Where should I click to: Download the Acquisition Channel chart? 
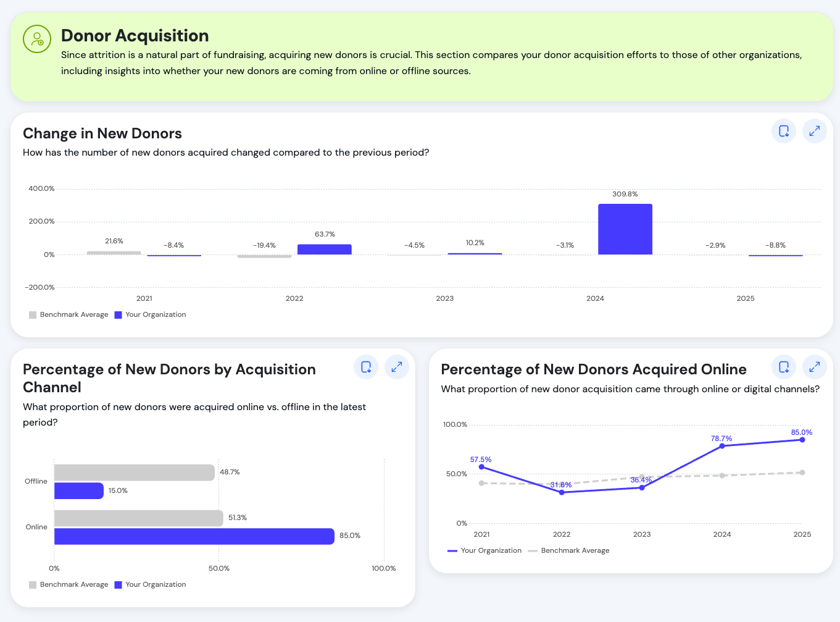point(366,367)
